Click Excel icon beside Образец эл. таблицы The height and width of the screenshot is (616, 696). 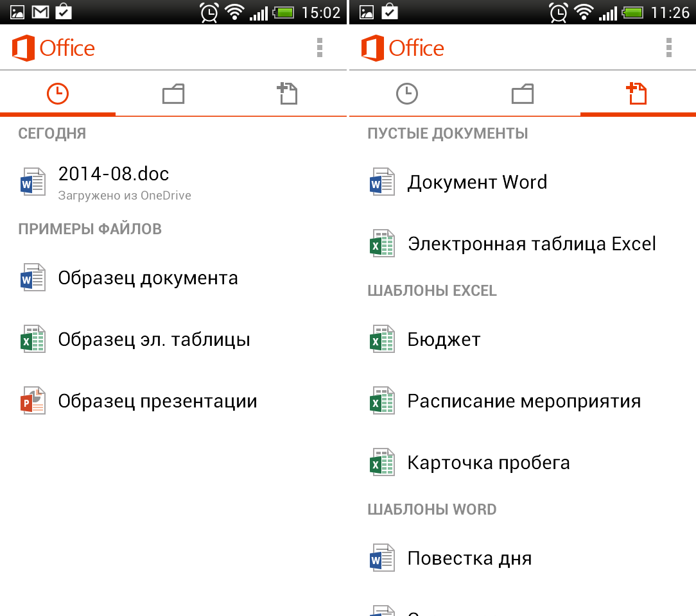point(33,339)
